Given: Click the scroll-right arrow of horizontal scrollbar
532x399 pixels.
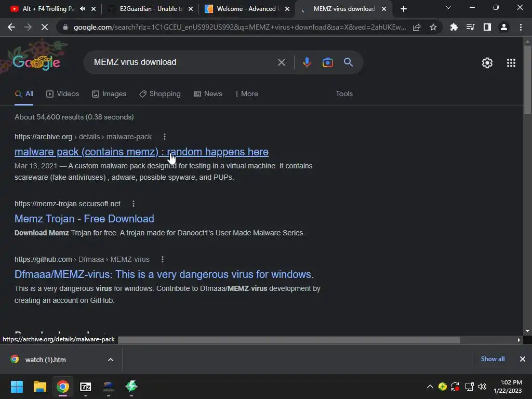Looking at the screenshot, I should 519,340.
